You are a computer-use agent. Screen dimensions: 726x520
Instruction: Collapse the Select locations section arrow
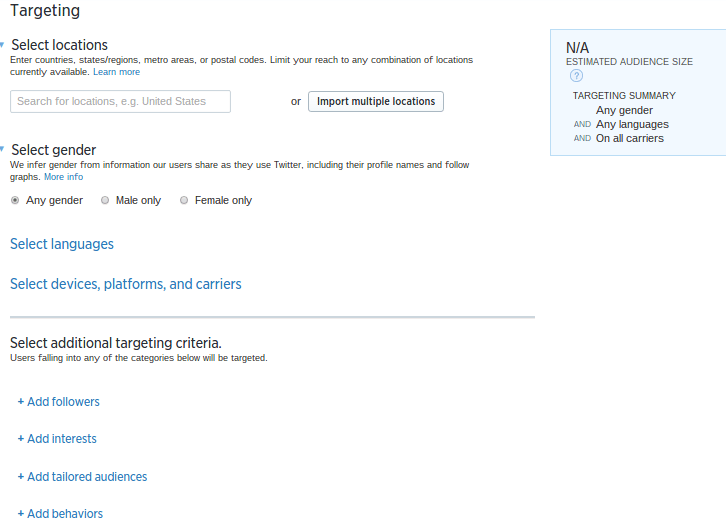(x=3, y=44)
